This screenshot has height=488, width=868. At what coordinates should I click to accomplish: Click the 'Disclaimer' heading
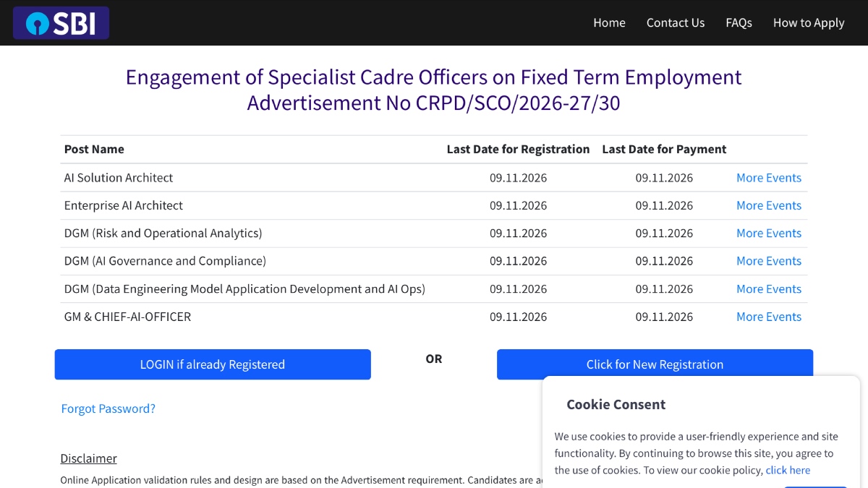coord(88,458)
